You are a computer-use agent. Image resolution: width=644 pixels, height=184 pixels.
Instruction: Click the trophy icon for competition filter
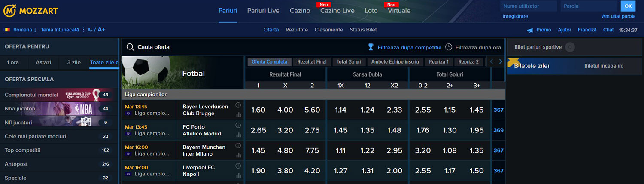click(371, 47)
